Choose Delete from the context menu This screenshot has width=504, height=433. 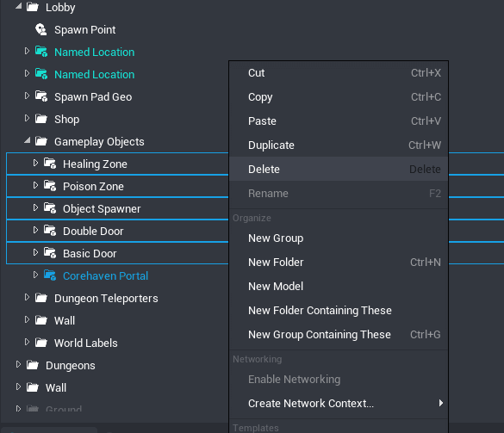(339, 169)
